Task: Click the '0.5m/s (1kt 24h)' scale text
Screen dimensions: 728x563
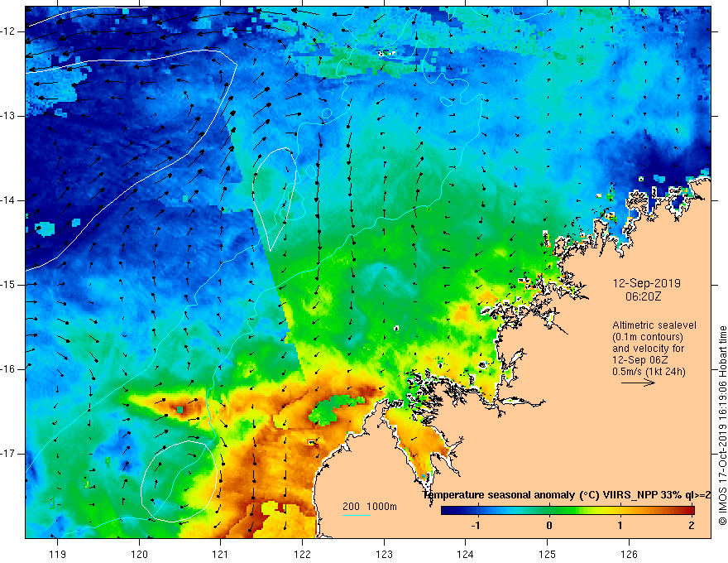Action: (x=649, y=372)
